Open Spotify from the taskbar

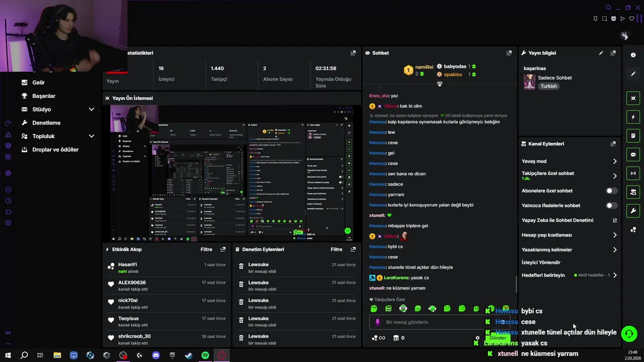205,355
